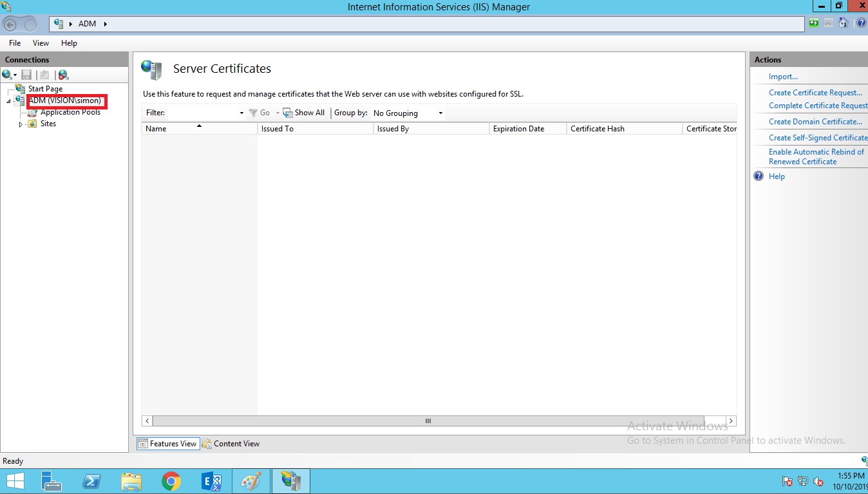Screen dimensions: 868x494
Task: Expand the Sites tree node
Action: [x=21, y=124]
